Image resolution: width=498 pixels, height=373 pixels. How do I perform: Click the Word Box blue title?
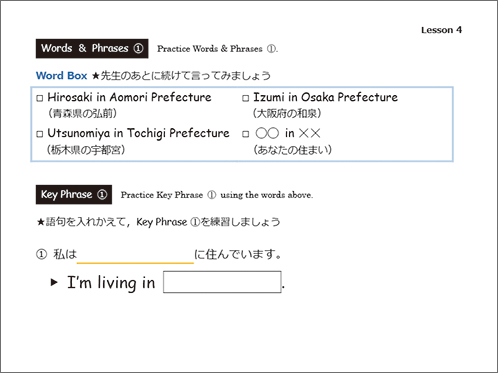coord(61,76)
